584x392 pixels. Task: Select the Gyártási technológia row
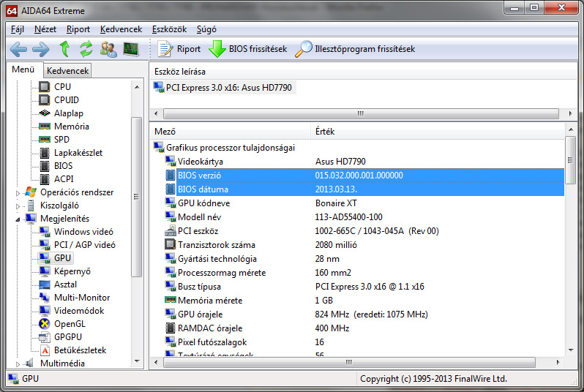(x=364, y=259)
